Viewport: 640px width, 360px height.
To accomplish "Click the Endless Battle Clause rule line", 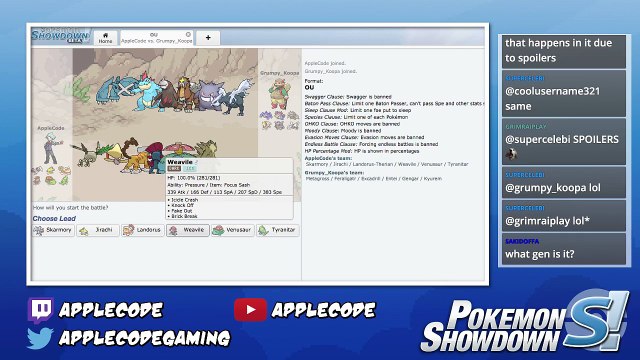I will tap(371, 144).
